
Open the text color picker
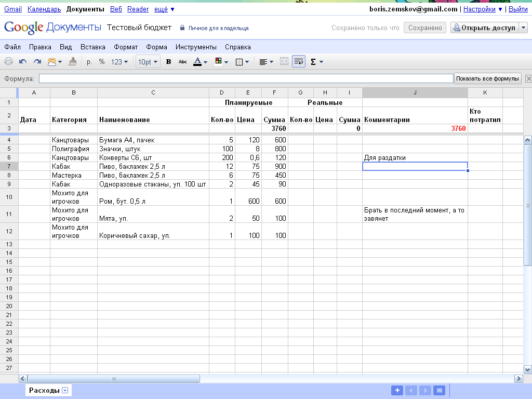pyautogui.click(x=200, y=62)
